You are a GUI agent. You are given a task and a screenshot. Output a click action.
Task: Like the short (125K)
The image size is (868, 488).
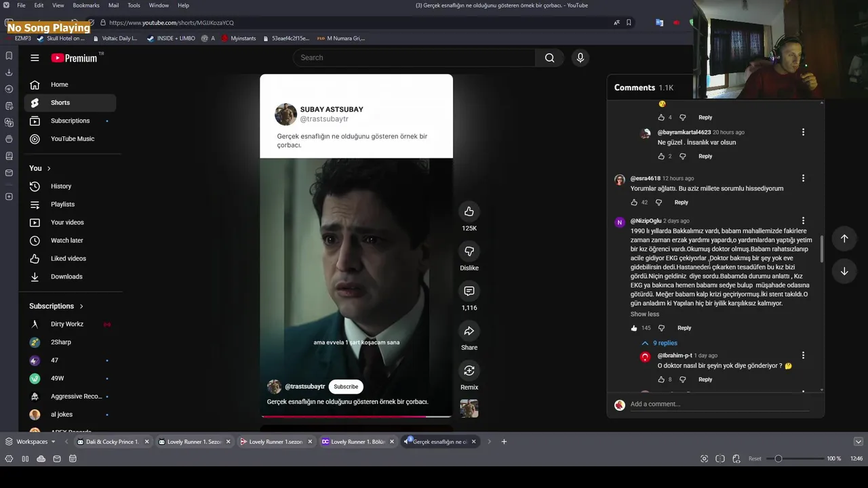[469, 211]
